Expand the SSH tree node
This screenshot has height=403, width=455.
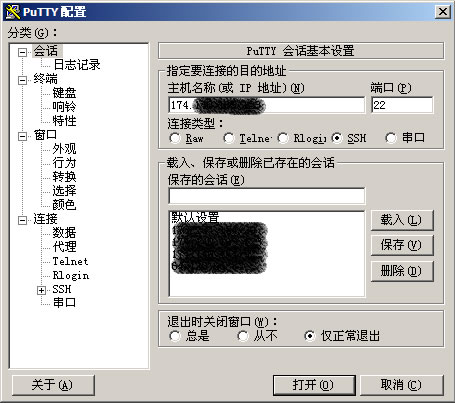coord(41,290)
